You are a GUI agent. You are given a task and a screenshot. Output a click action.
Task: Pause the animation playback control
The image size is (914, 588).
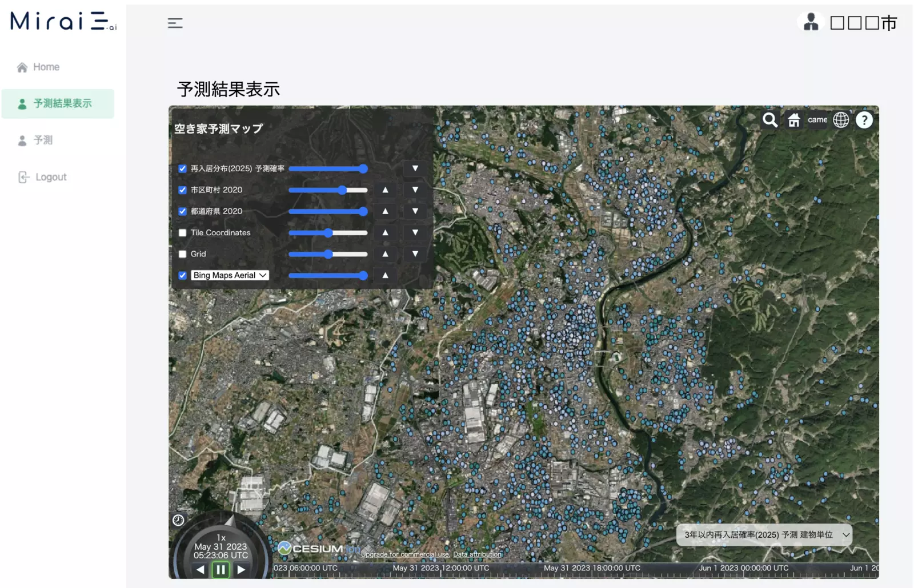click(x=221, y=569)
